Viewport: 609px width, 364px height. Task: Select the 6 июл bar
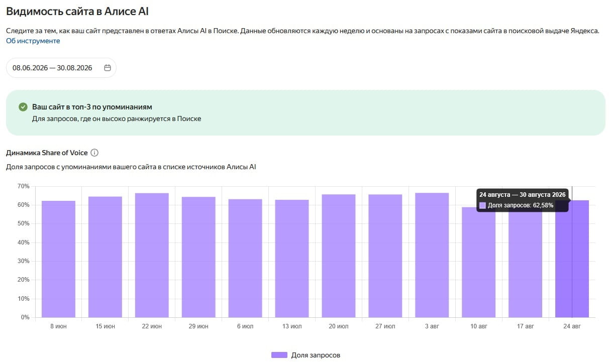point(245,259)
